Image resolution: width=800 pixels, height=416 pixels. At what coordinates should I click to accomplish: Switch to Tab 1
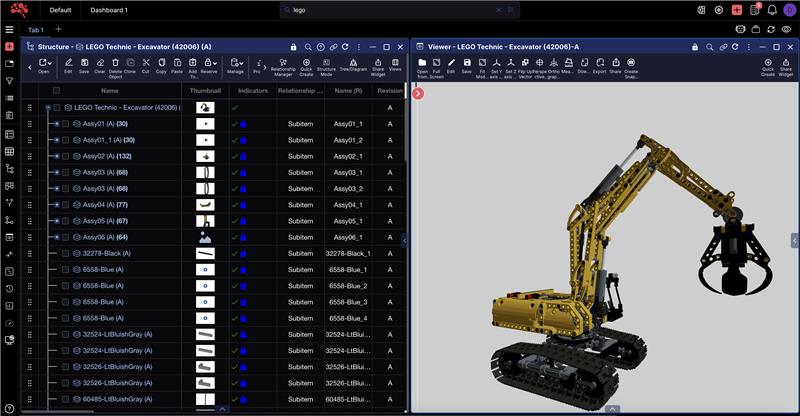(36, 30)
